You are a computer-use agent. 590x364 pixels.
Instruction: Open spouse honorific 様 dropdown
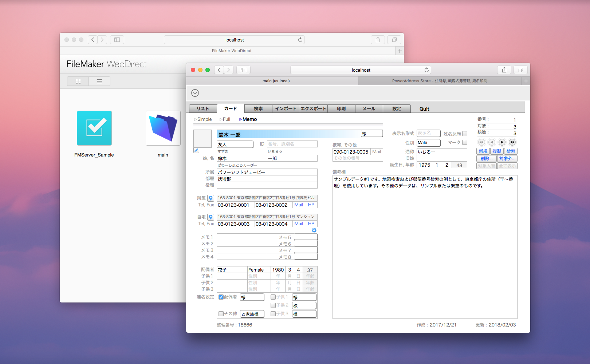[x=252, y=297]
